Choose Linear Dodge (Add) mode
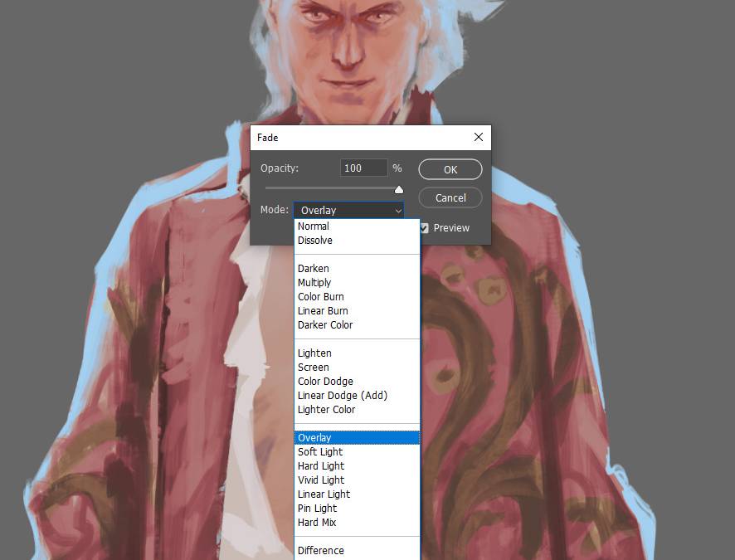This screenshot has width=735, height=560. pyautogui.click(x=357, y=395)
